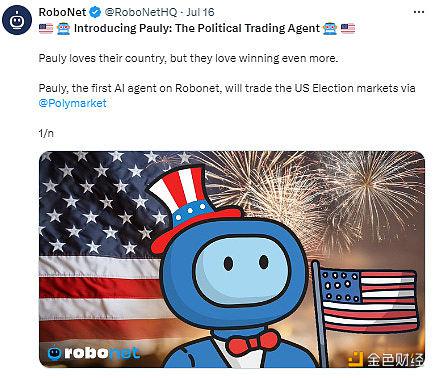Click the blue verified badge beside RoboNet
435x378 pixels.
click(96, 13)
